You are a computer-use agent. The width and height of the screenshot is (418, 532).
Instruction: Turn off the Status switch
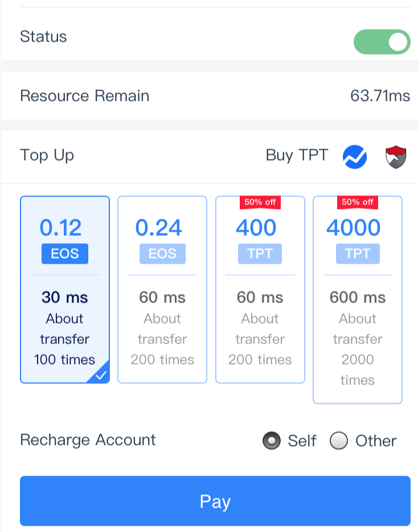[x=382, y=42]
